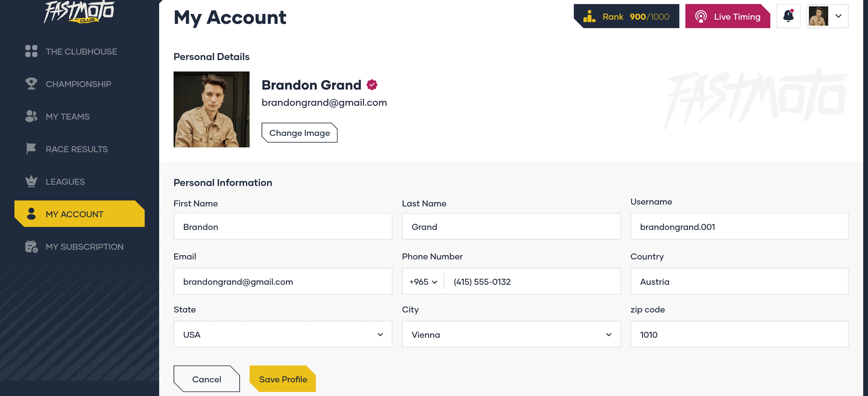Open Live Timing from the header
868x396 pixels.
[x=727, y=16]
